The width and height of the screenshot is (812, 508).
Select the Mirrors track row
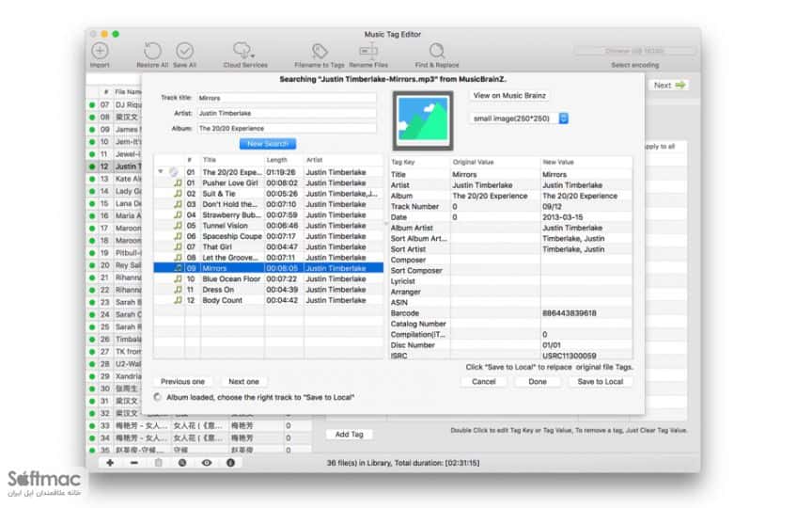pyautogui.click(x=268, y=268)
